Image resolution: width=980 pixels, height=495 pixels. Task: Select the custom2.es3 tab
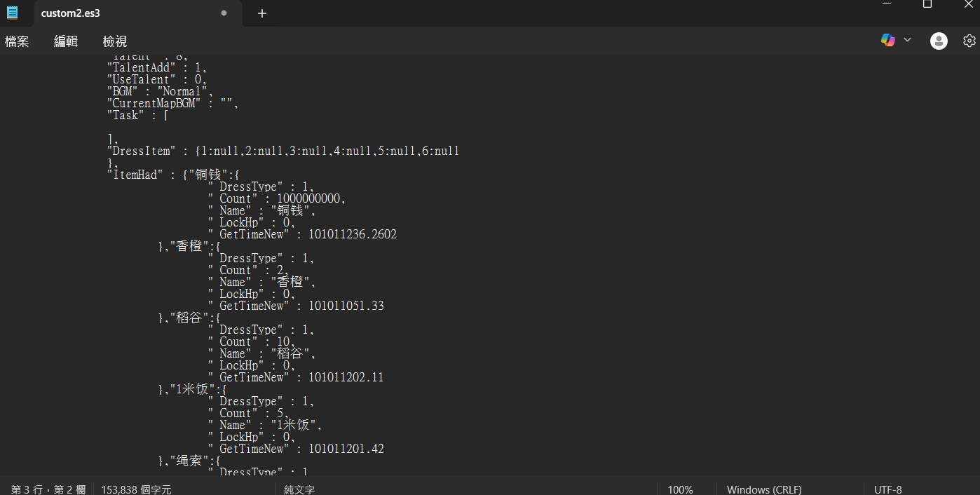point(105,13)
